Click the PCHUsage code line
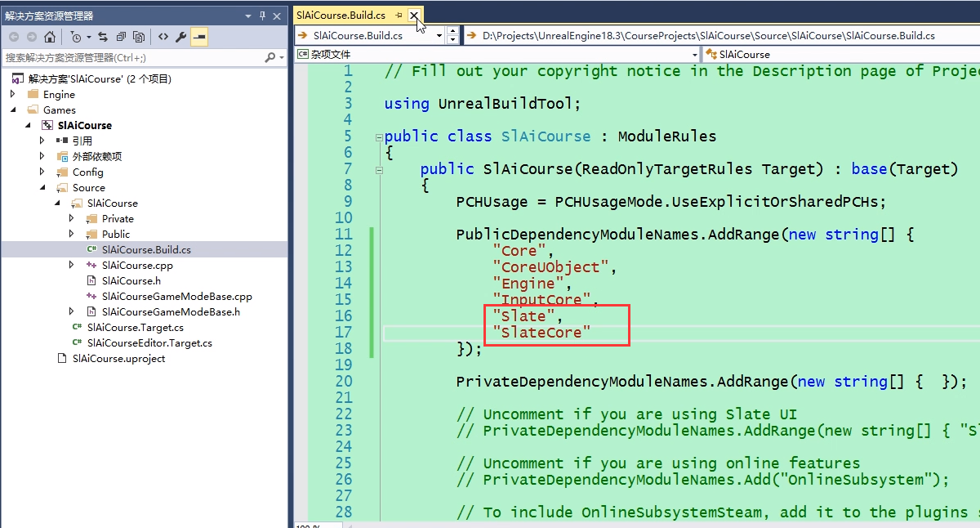This screenshot has height=528, width=980. pos(671,202)
